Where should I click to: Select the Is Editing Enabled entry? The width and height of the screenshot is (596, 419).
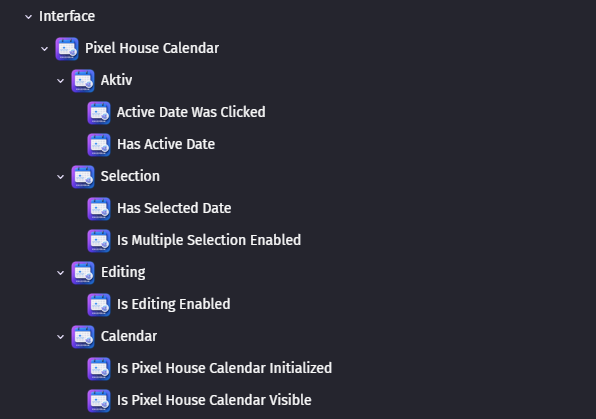[173, 304]
